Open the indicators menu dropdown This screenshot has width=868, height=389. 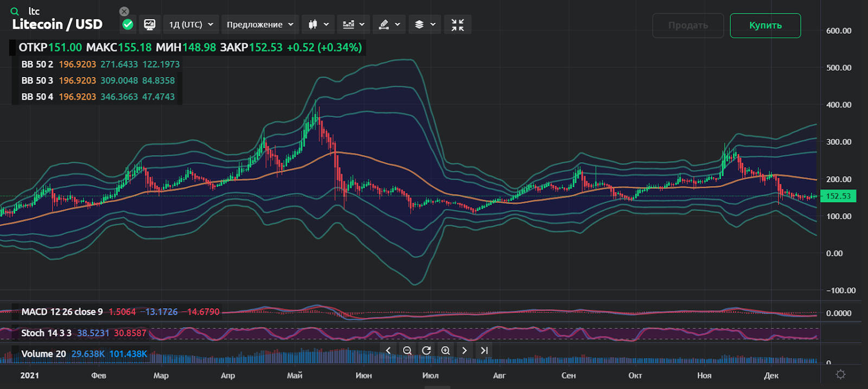pos(354,24)
